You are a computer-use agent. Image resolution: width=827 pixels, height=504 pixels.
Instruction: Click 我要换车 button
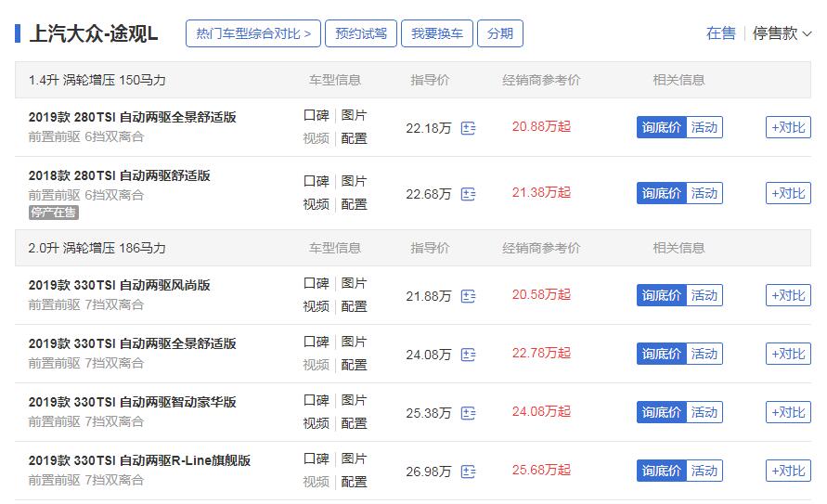[x=437, y=33]
